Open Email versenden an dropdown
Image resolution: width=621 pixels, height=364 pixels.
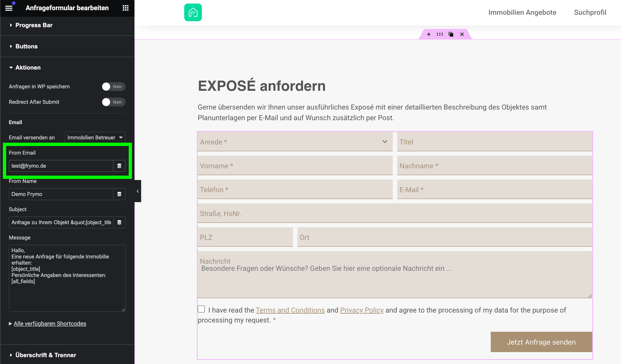(95, 137)
